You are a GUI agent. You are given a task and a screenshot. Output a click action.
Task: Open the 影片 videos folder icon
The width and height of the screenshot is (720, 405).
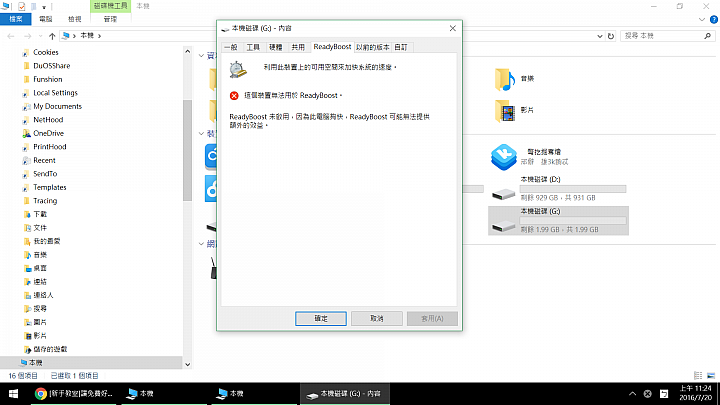505,111
